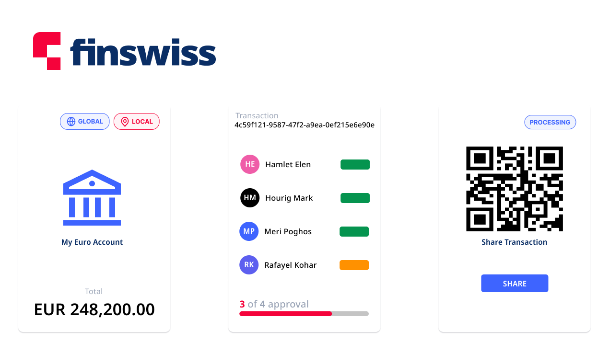Click the globe icon in GLOBAL tag

tap(71, 122)
